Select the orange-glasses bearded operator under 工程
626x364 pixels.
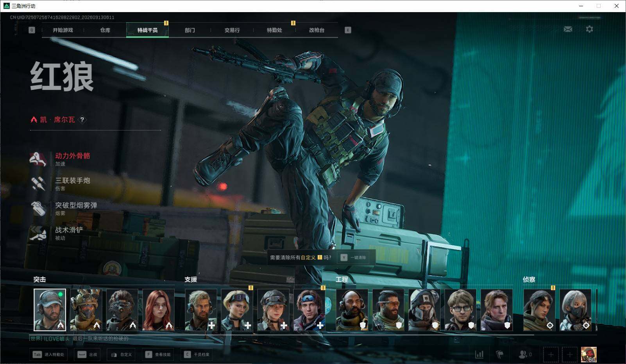click(x=388, y=310)
